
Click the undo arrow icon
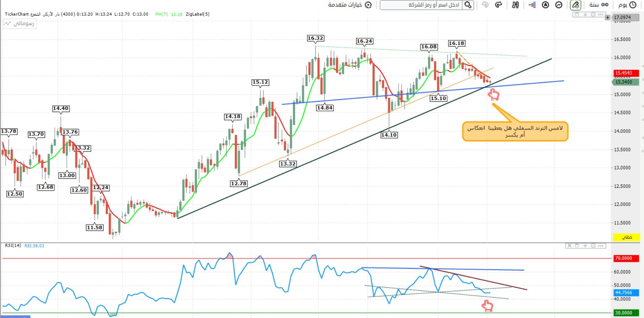coord(485,5)
